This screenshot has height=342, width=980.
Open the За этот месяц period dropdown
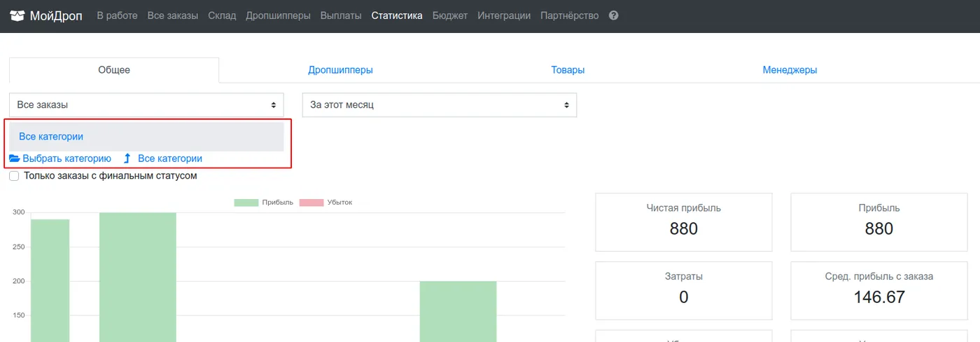click(440, 105)
